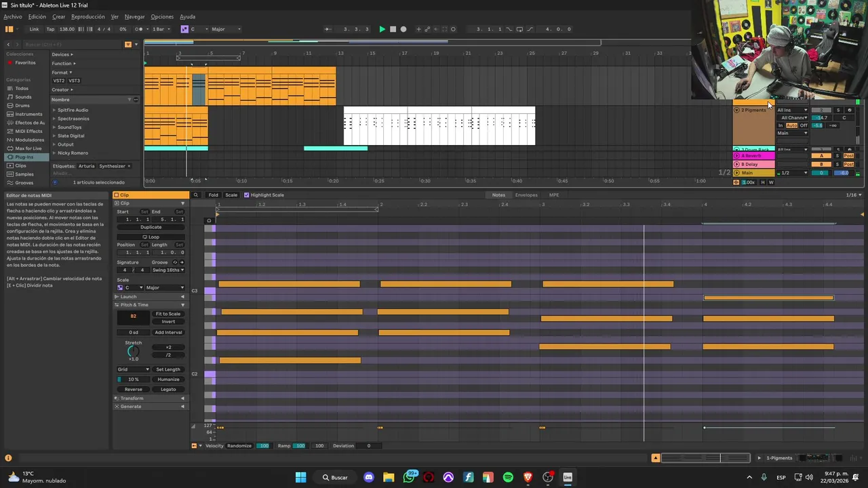Toggle the metronome icon in the transport bar
This screenshot has width=868, height=488.
pos(138,29)
